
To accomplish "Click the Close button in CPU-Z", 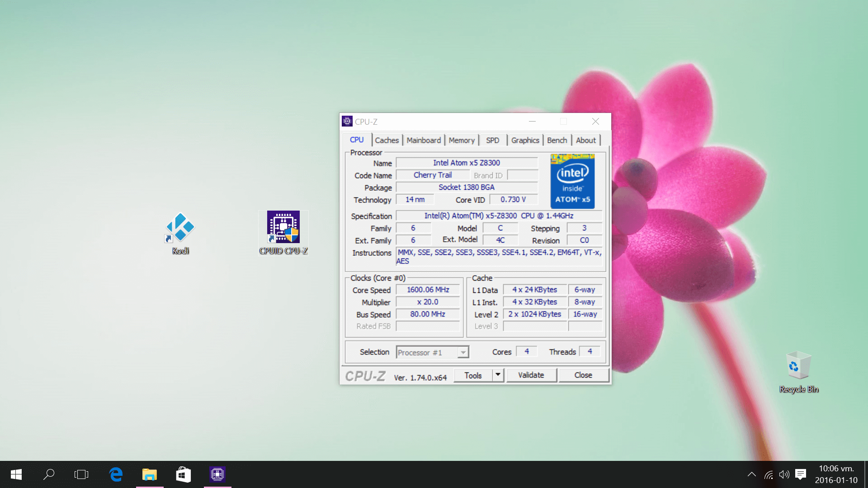I will click(x=583, y=375).
